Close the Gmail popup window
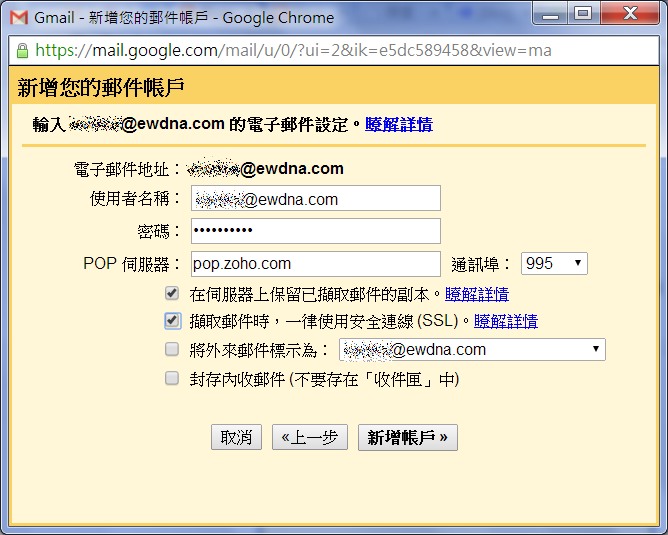This screenshot has height=535, width=668. pos(630,14)
